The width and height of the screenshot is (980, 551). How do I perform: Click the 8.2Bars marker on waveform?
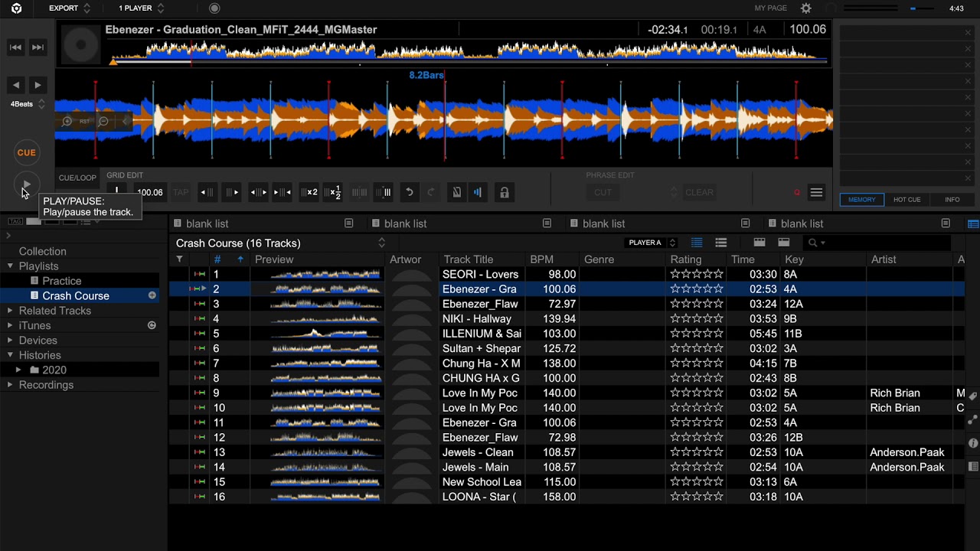click(x=426, y=75)
